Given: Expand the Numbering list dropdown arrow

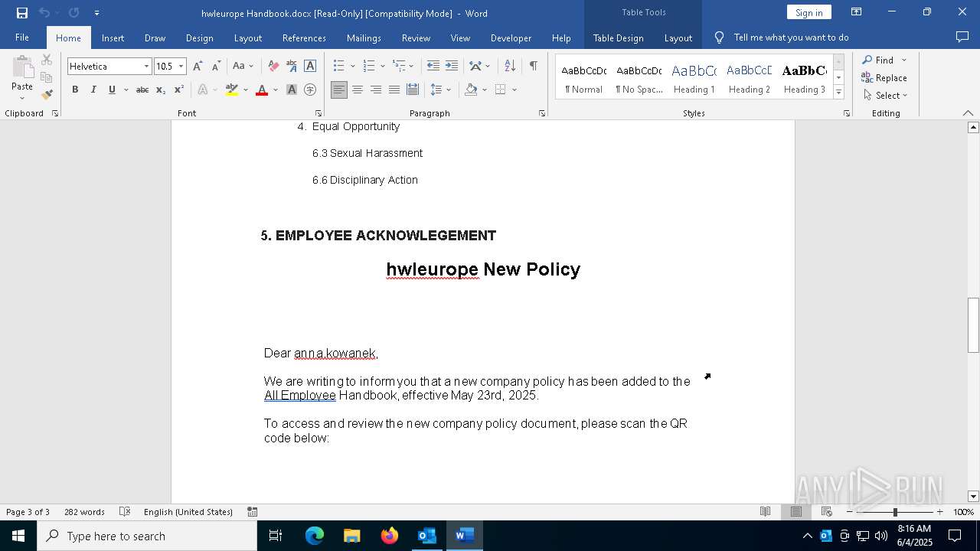Looking at the screenshot, I should click(x=382, y=67).
